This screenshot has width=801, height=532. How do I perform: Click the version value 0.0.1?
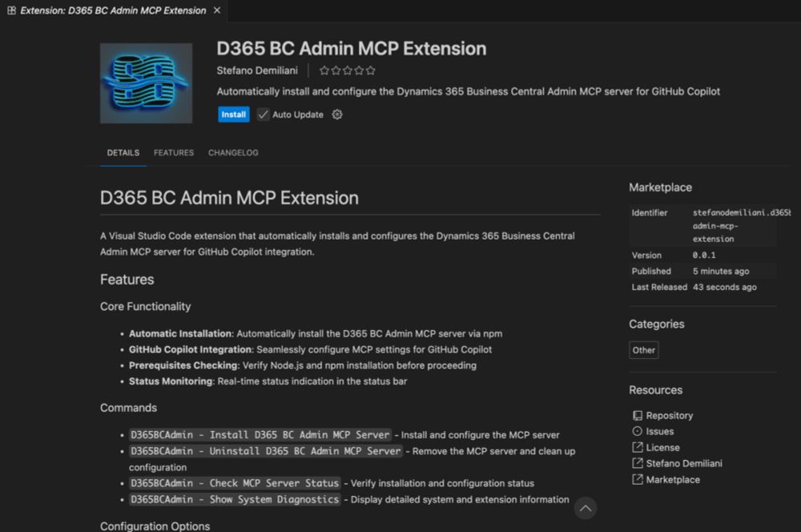point(704,255)
